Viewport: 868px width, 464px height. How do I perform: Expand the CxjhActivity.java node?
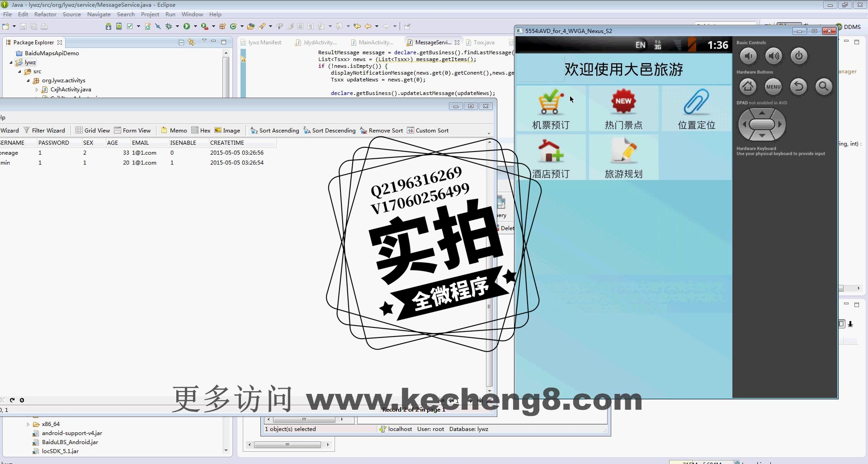pyautogui.click(x=37, y=90)
